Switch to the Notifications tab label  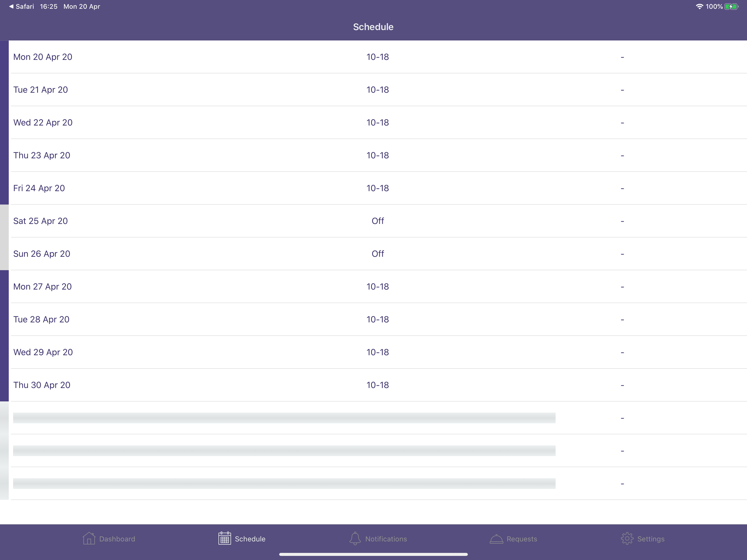click(386, 539)
